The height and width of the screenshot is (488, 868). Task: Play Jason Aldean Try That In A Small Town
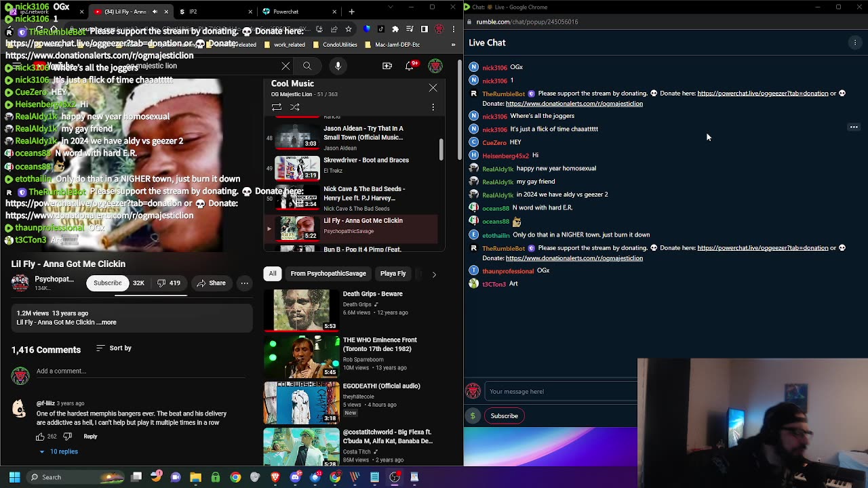pos(350,138)
